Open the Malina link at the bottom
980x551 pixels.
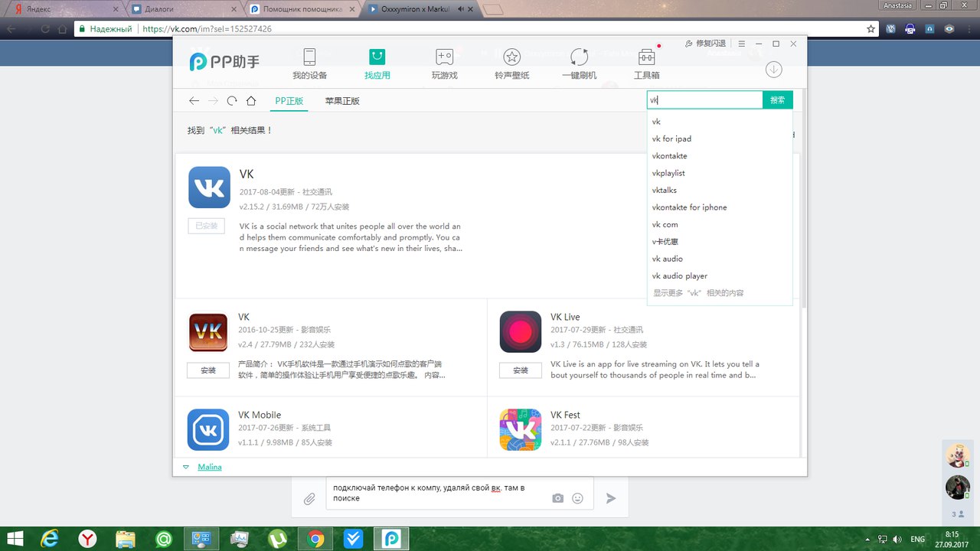210,467
